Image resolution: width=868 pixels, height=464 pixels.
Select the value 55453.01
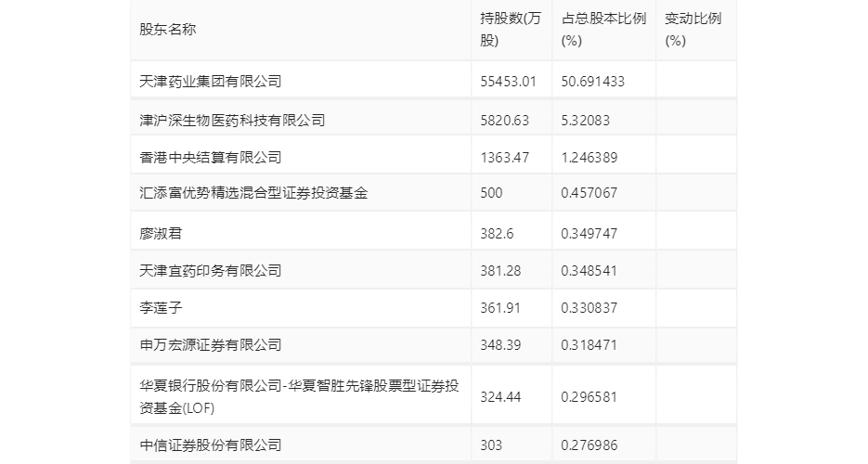pyautogui.click(x=508, y=82)
